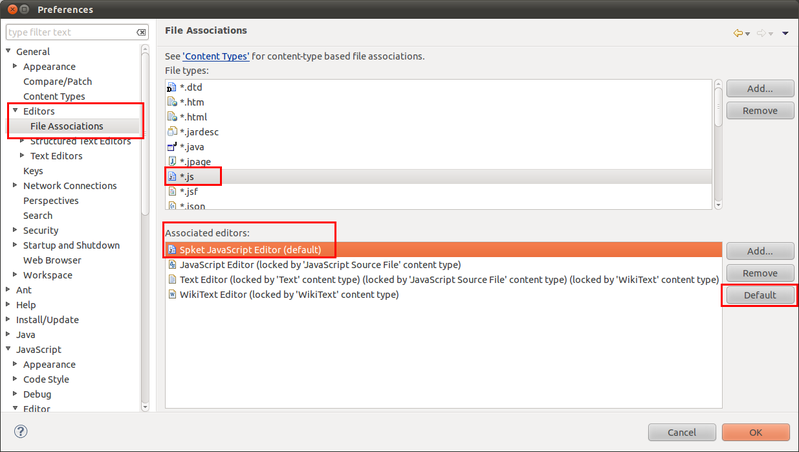Click the Text Editor entry icon
This screenshot has height=452, width=799.
click(x=172, y=279)
